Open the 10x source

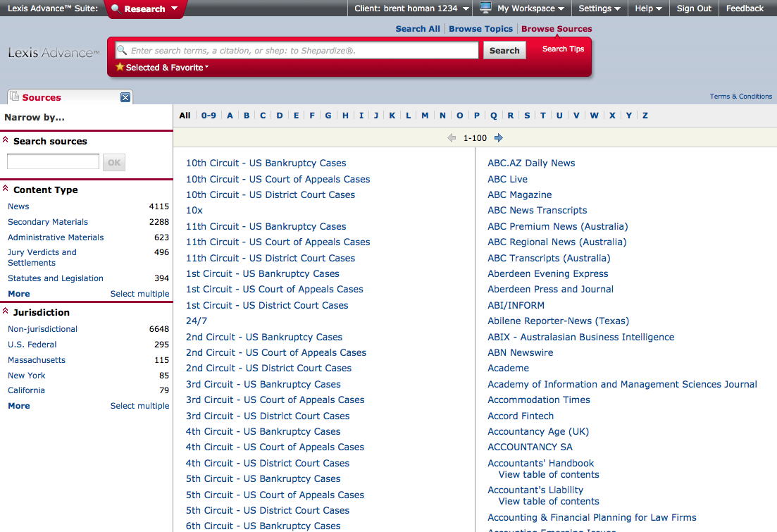click(x=194, y=210)
